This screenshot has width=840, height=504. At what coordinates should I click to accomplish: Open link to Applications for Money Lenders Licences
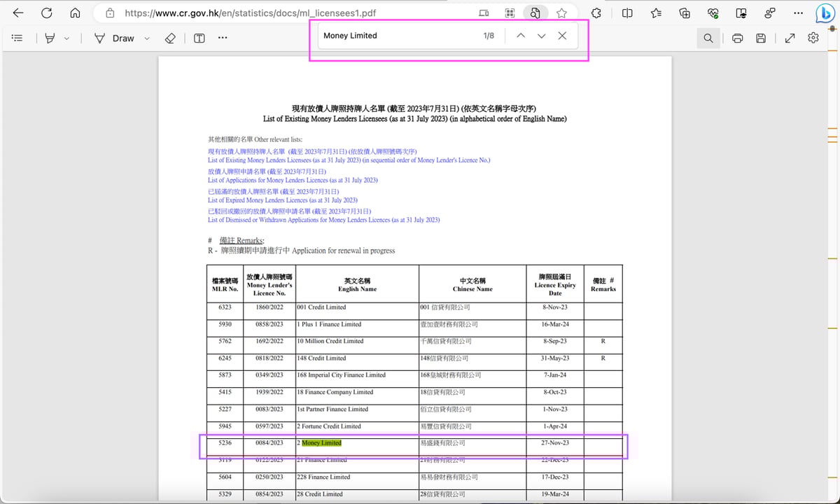(293, 180)
